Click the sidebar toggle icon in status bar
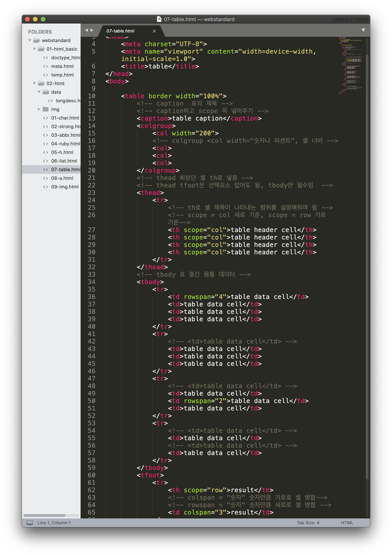Viewport: 392px width, 556px height. pos(30,523)
